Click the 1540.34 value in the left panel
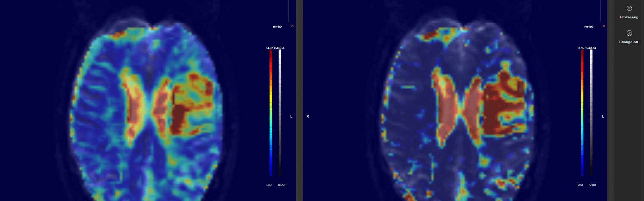 [x=279, y=48]
